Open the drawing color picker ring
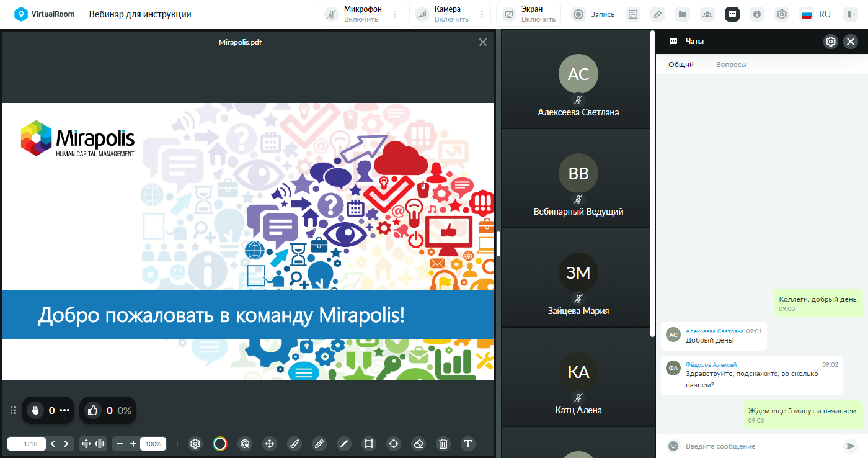Image resolution: width=868 pixels, height=458 pixels. pyautogui.click(x=220, y=444)
